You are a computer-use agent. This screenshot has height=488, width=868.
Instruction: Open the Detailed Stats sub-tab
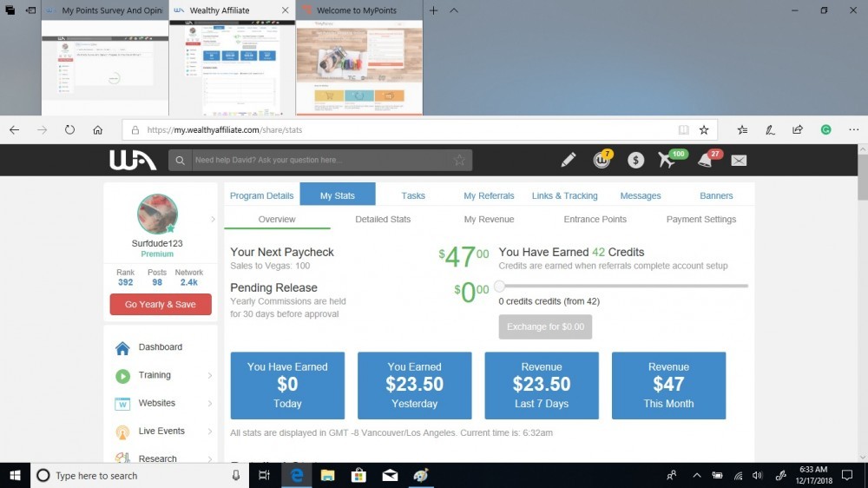click(383, 220)
